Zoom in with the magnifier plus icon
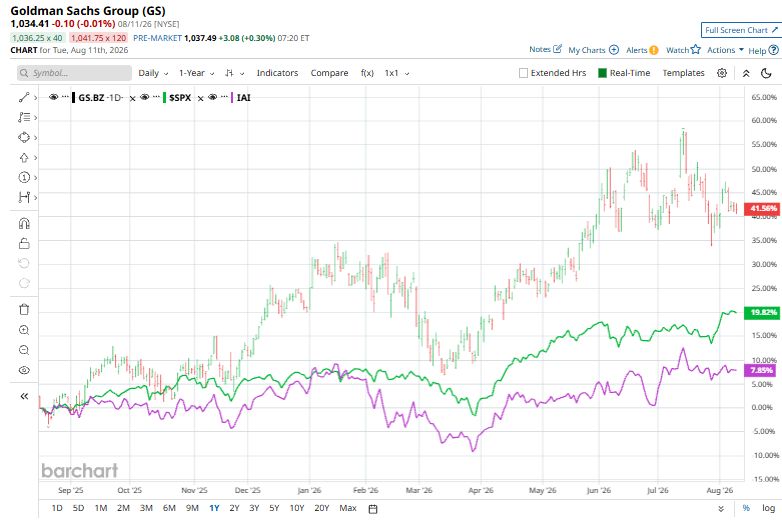Image resolution: width=782 pixels, height=522 pixels. (24, 330)
